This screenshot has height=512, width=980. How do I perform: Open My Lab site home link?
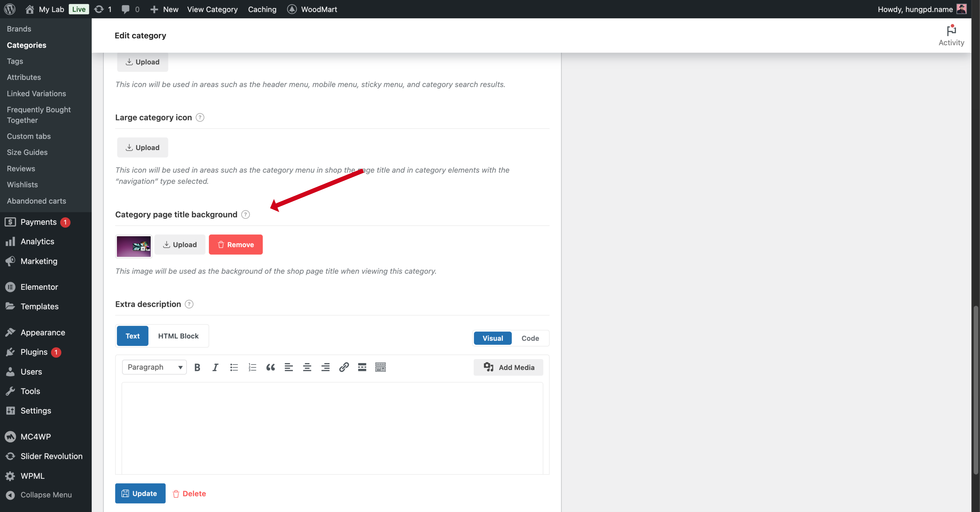pos(45,9)
